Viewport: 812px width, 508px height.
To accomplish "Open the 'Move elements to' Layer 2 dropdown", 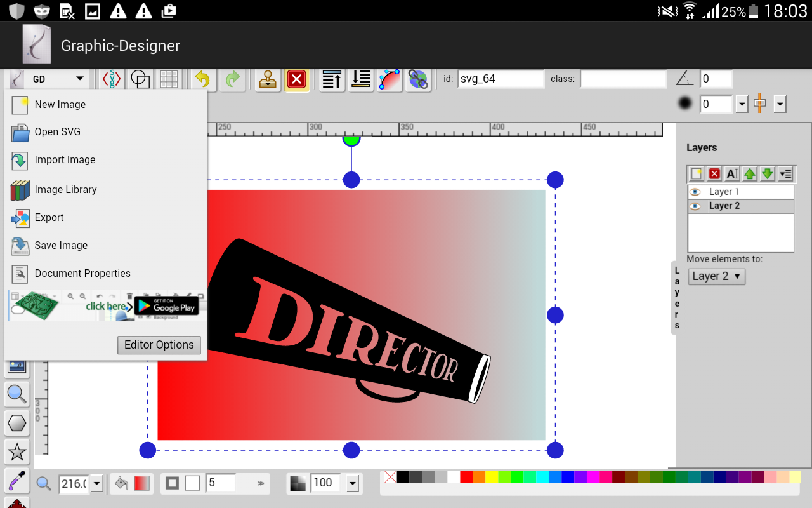I will [x=716, y=276].
